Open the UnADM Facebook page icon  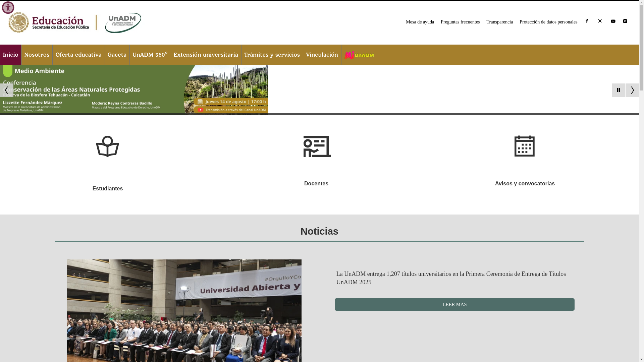[x=587, y=21]
